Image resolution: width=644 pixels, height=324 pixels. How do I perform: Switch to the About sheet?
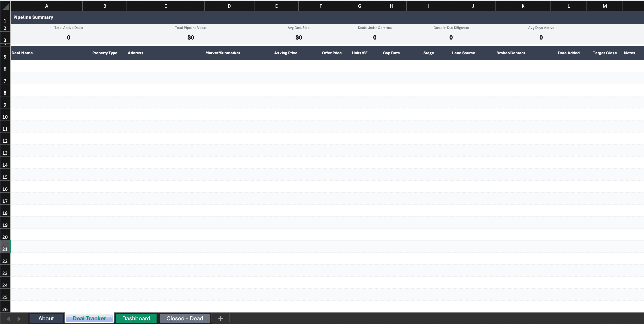click(46, 318)
